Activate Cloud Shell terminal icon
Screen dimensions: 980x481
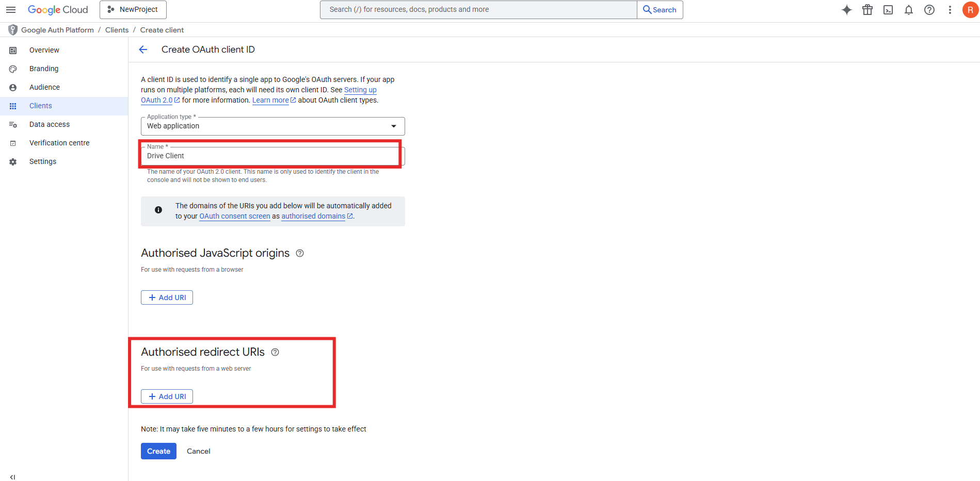888,9
